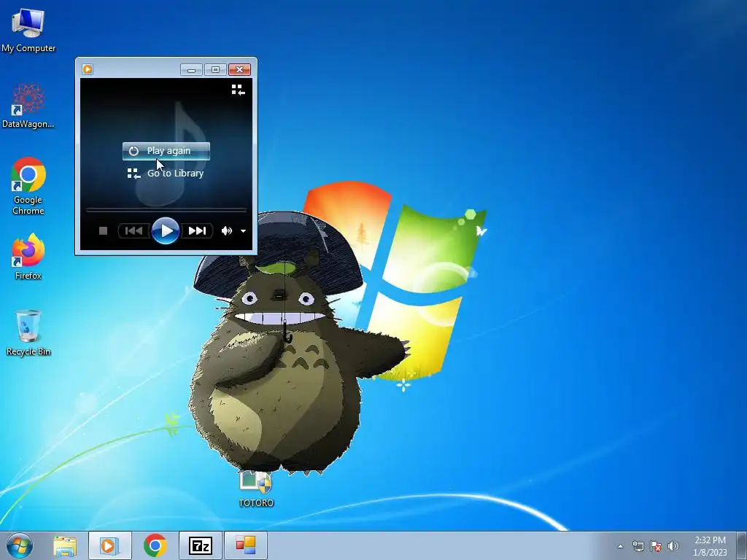Image resolution: width=747 pixels, height=560 pixels.
Task: Select Firefox desktop shortcut
Action: pos(28,256)
